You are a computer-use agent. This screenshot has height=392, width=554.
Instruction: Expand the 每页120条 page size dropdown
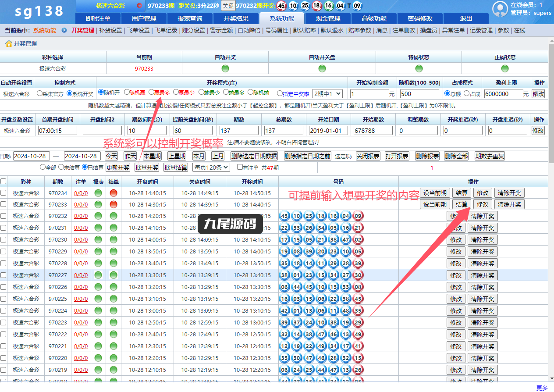point(211,167)
